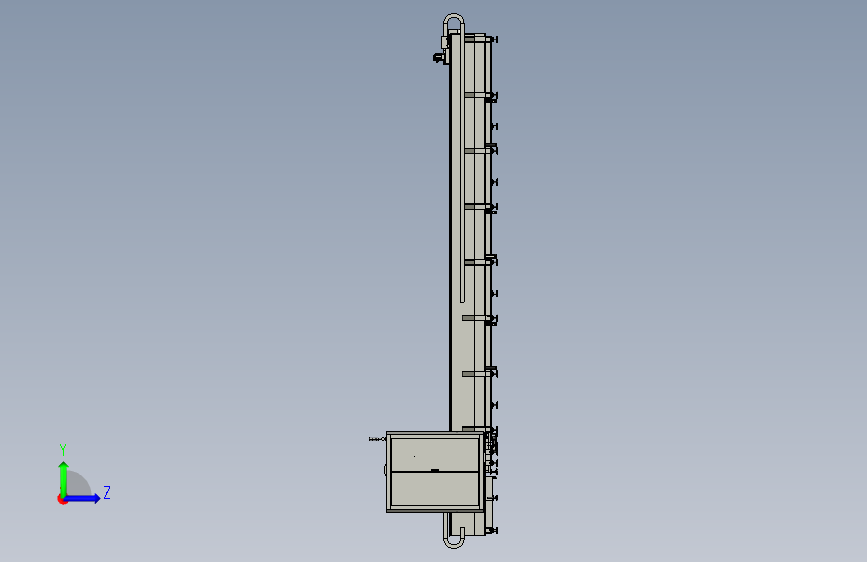The image size is (867, 562).
Task: Select the rectangular tank at the column base
Action: (434, 472)
